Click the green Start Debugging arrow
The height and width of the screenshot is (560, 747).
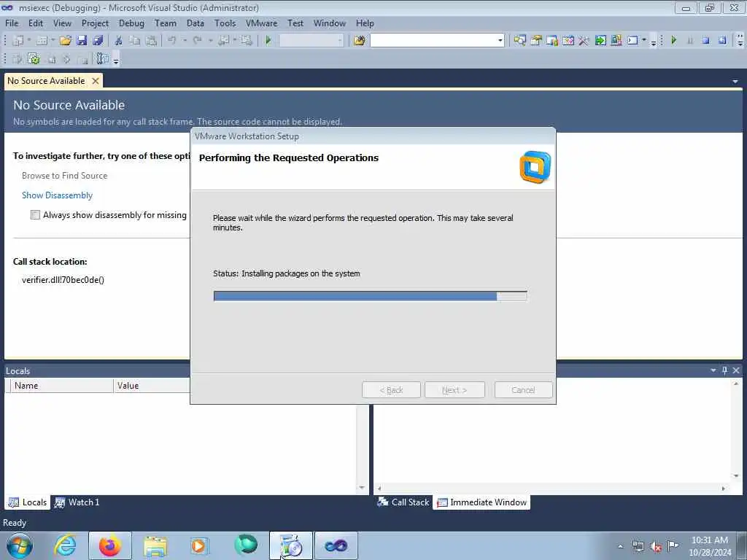point(268,41)
